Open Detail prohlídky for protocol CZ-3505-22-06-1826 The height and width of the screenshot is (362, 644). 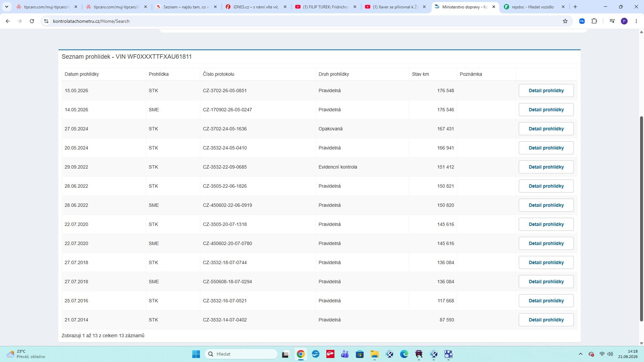click(x=546, y=186)
